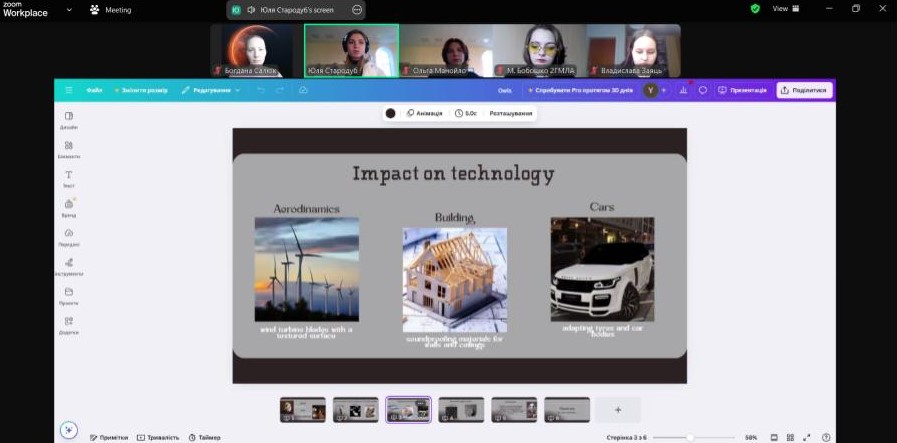Expand the Zoom View dropdown
Viewport: 897px width, 443px height.
pos(785,8)
